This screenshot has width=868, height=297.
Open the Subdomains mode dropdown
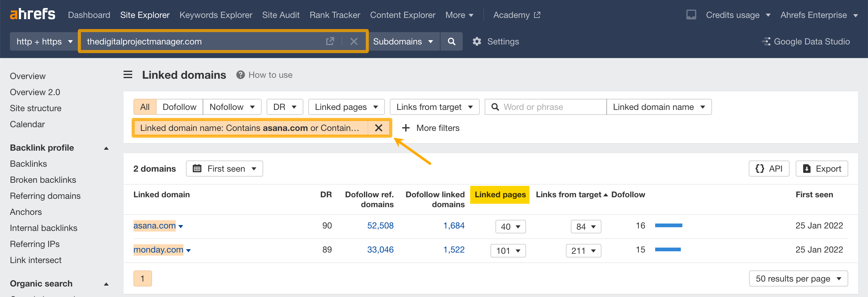coord(403,41)
